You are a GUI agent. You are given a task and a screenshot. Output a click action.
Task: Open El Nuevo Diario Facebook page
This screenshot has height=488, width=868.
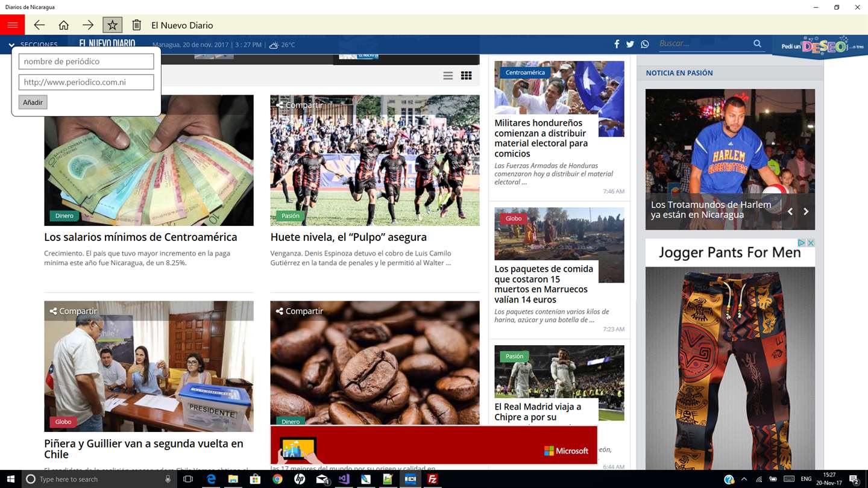click(617, 44)
